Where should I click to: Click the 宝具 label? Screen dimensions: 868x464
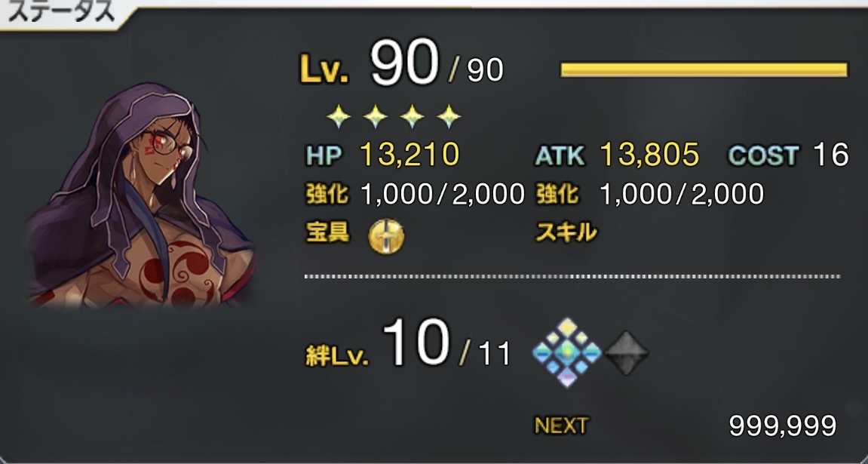(328, 234)
